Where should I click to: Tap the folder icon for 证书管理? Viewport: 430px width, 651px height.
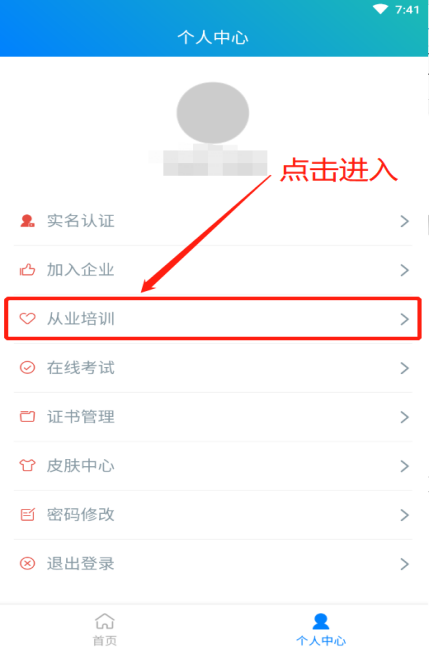tap(27, 416)
